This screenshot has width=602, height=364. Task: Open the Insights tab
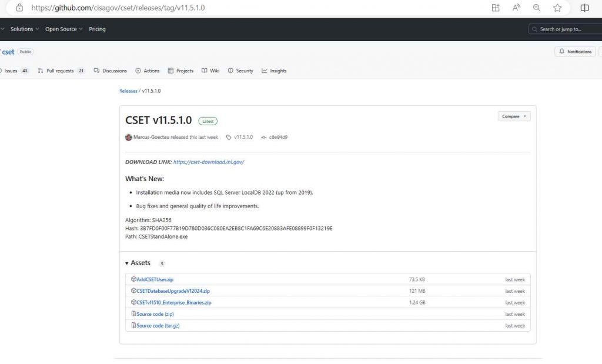coord(274,71)
